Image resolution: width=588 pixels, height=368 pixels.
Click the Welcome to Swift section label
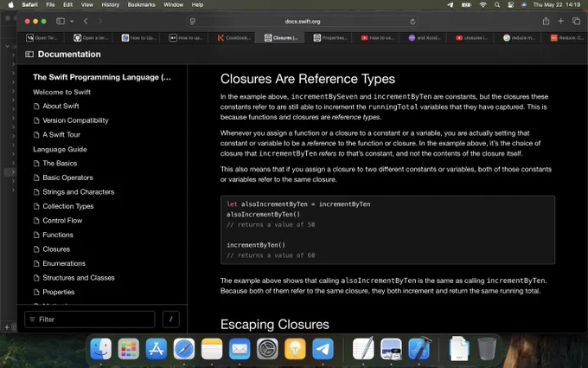tap(62, 92)
